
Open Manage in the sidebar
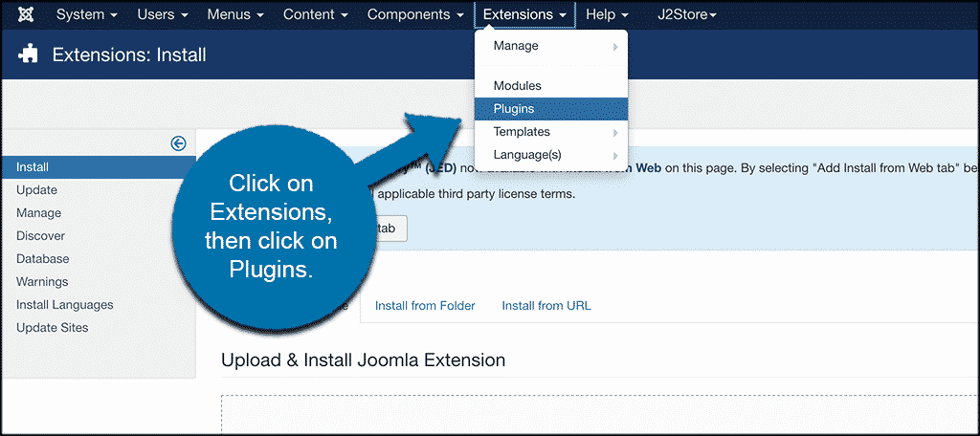pos(38,213)
